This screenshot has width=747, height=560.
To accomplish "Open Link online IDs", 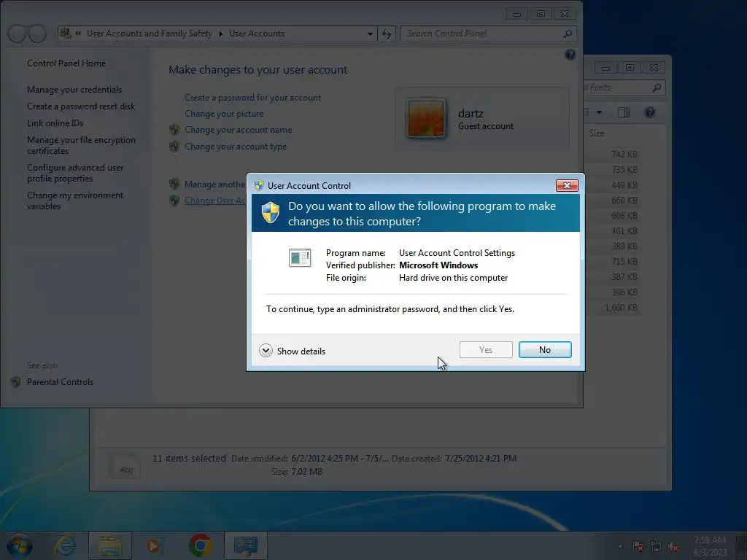I will coord(55,122).
